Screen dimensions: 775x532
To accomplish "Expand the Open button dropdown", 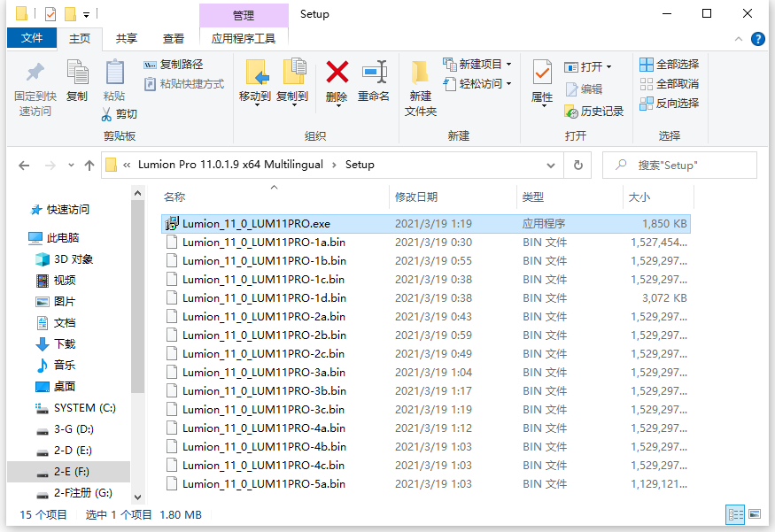I will click(x=609, y=66).
